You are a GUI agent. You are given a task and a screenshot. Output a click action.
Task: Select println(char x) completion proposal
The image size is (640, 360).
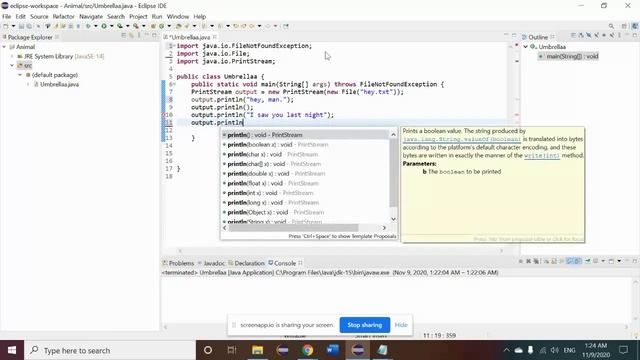pyautogui.click(x=305, y=154)
